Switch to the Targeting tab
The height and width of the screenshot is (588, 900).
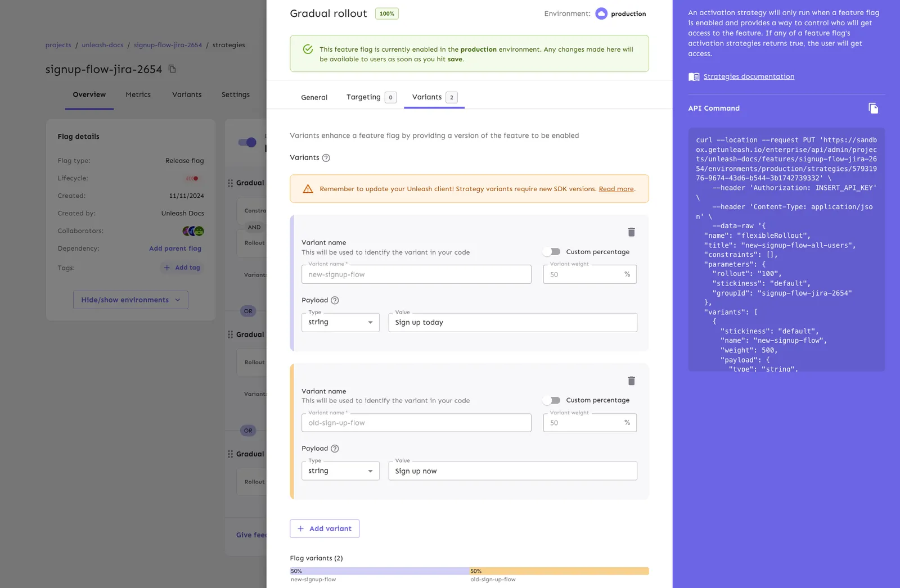(371, 97)
